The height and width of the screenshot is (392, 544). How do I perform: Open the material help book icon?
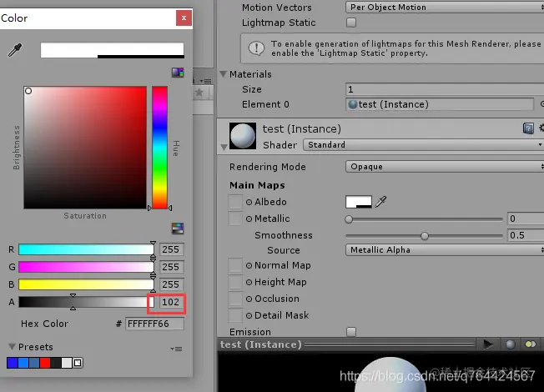pyautogui.click(x=528, y=128)
